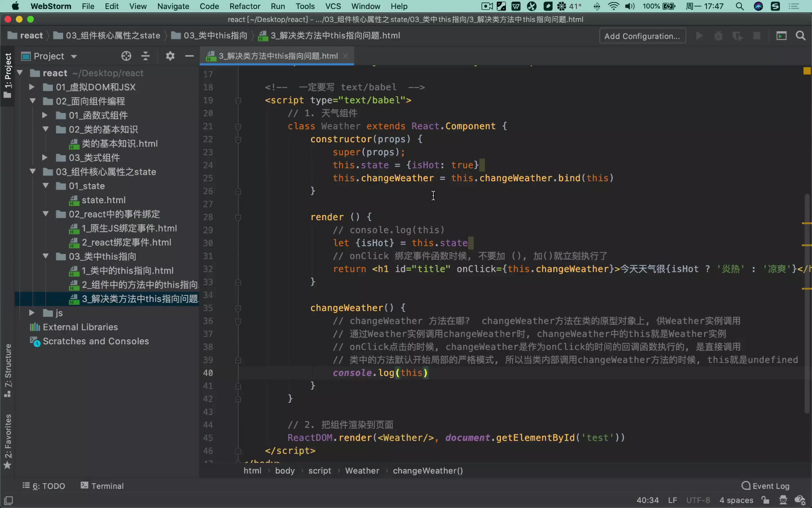Click the volume icon in menu bar
The image size is (812, 508).
point(630,6)
